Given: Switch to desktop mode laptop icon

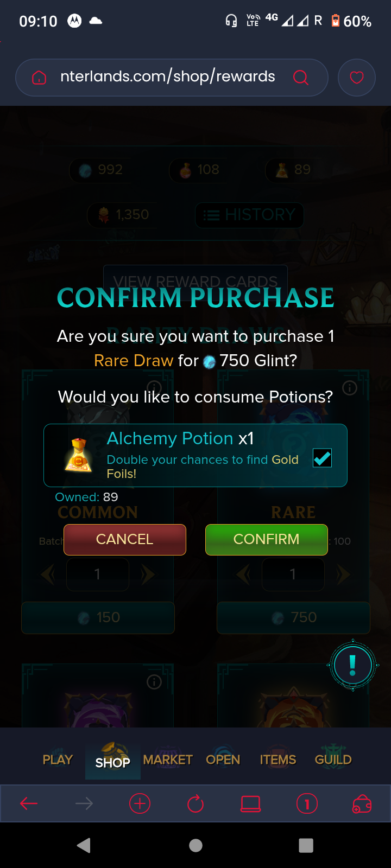Looking at the screenshot, I should pos(250,803).
